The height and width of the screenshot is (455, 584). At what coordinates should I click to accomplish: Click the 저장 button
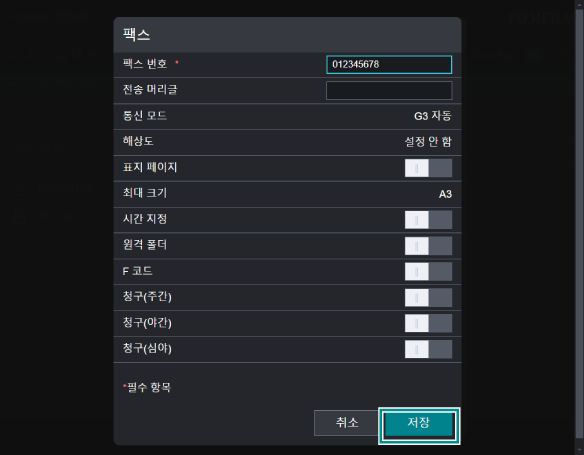point(419,424)
